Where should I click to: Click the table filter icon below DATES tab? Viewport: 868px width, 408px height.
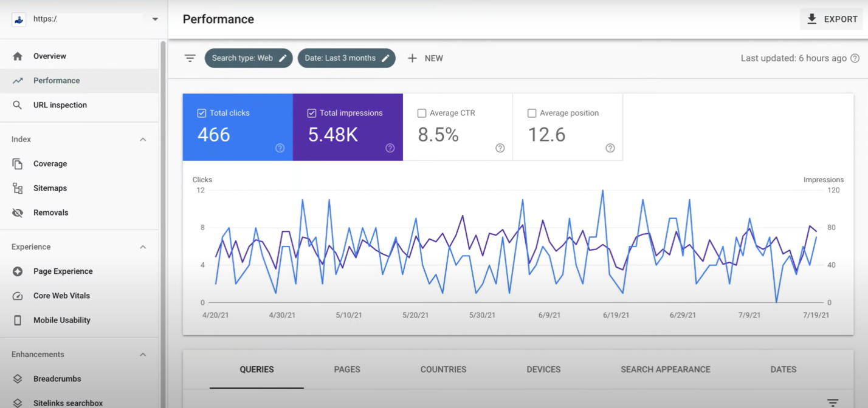[833, 403]
